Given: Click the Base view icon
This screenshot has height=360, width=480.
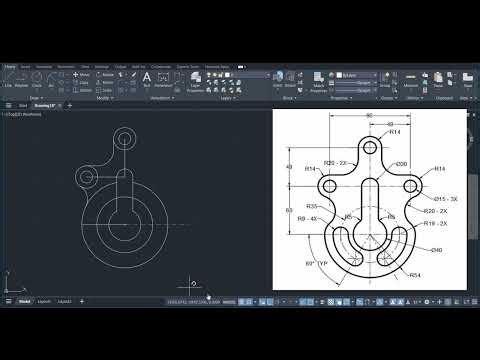Looking at the screenshot, I should point(468,79).
